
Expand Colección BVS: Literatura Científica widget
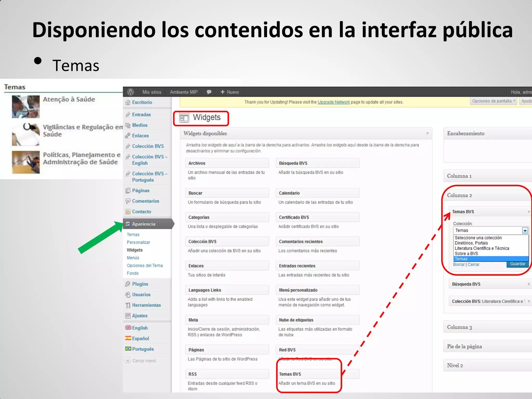[490, 301]
